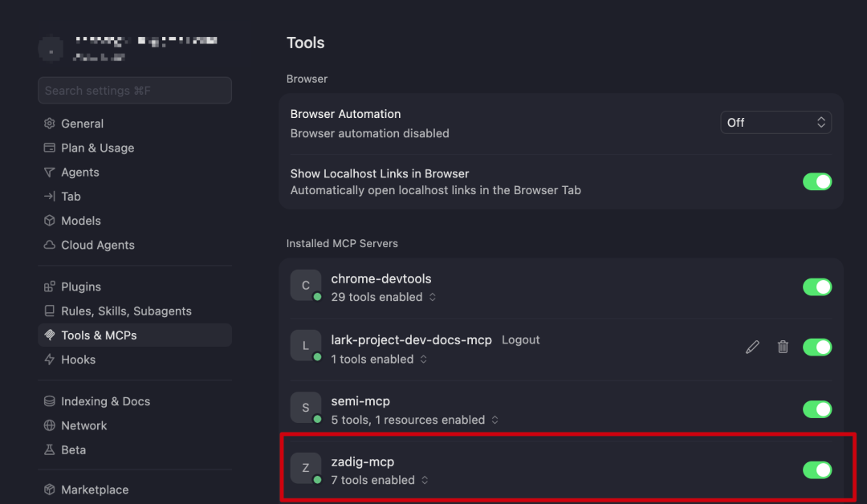Screen dimensions: 867x504
Task: Expand semi-mcp tools and resources list
Action: coord(415,420)
